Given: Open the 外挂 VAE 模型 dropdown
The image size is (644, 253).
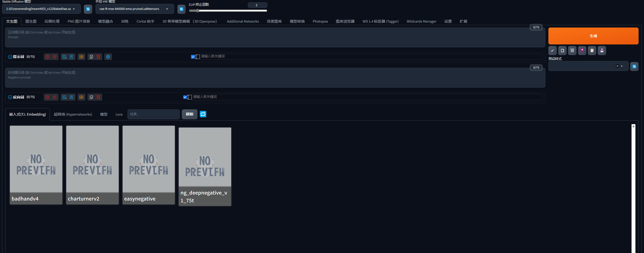Looking at the screenshot, I should click(x=135, y=9).
